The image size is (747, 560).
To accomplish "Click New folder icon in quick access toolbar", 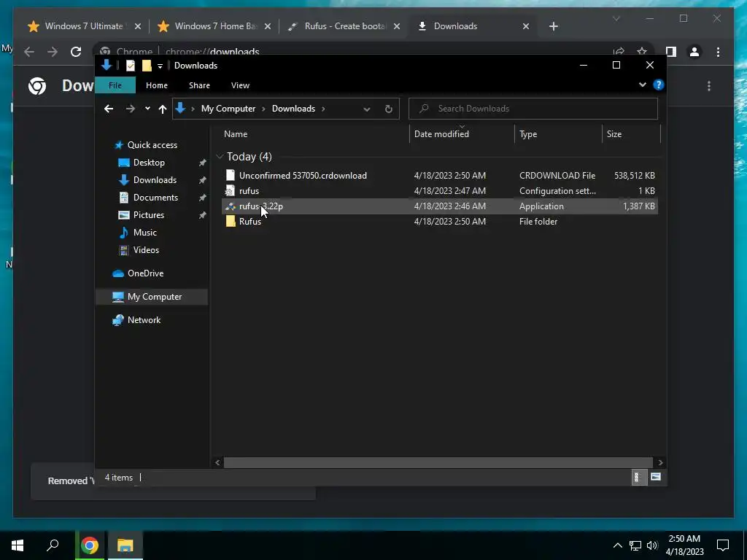I will 147,66.
